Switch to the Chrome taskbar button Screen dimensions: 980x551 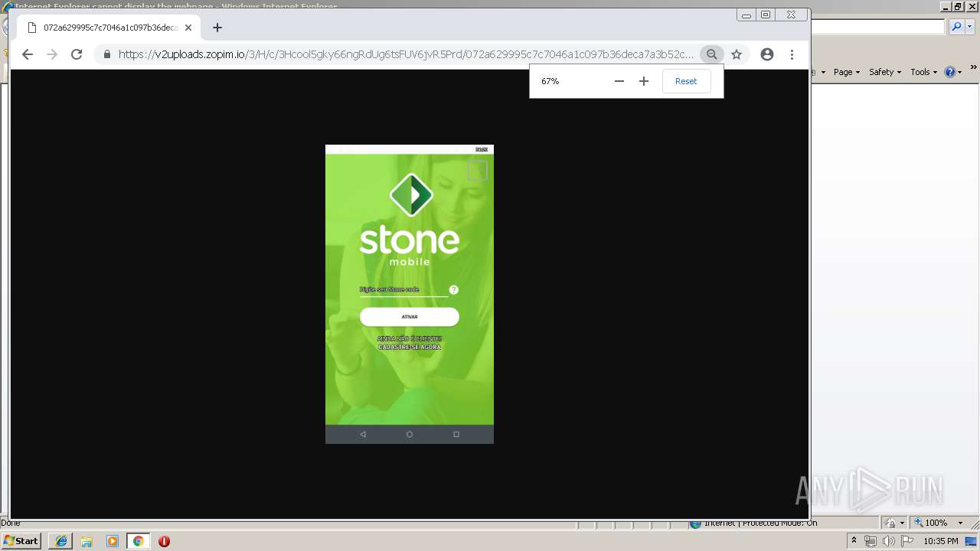coord(139,541)
